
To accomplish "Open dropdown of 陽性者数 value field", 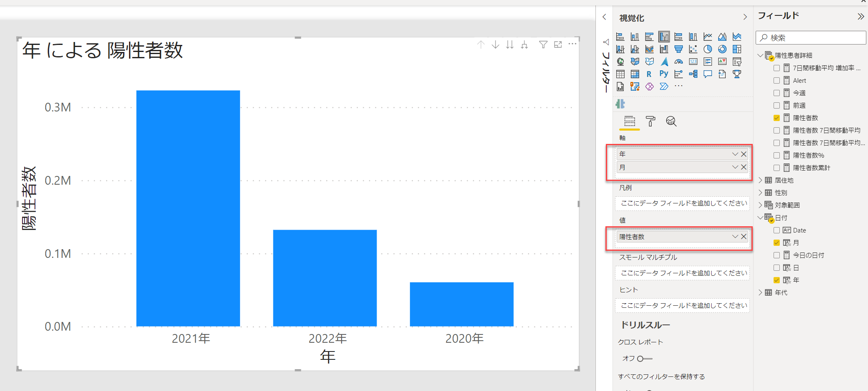I will [735, 237].
